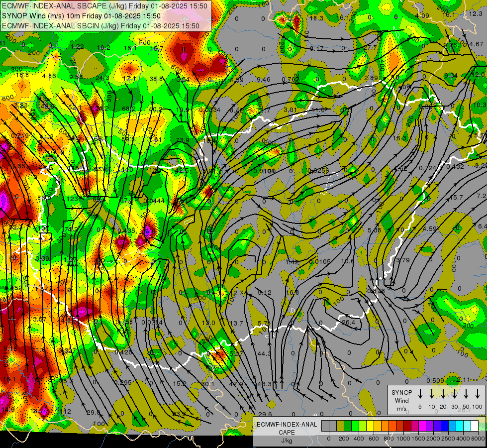This screenshot has height=448, width=487.
Task: Click the 1000 tick on CAPE scale
Action: tap(403, 439)
